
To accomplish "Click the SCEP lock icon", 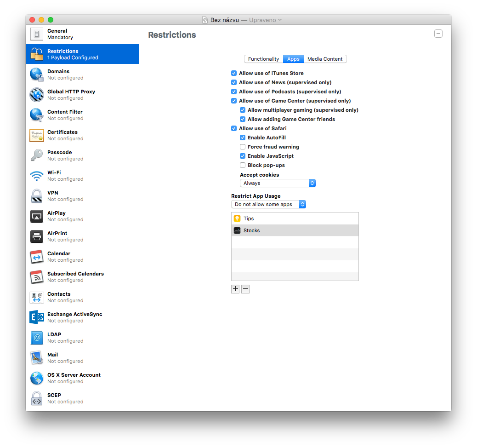I will [x=36, y=398].
